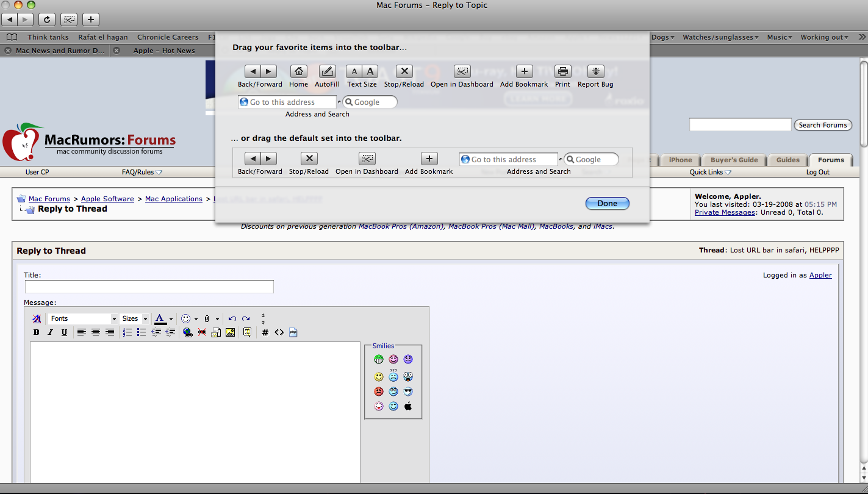
Task: Wrap HTML tags with angle brackets icon
Action: tap(279, 332)
